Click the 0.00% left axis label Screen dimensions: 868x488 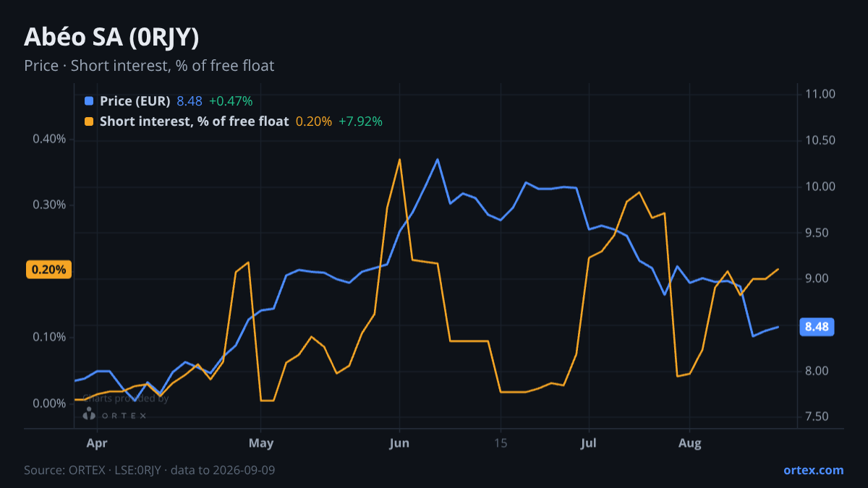49,403
